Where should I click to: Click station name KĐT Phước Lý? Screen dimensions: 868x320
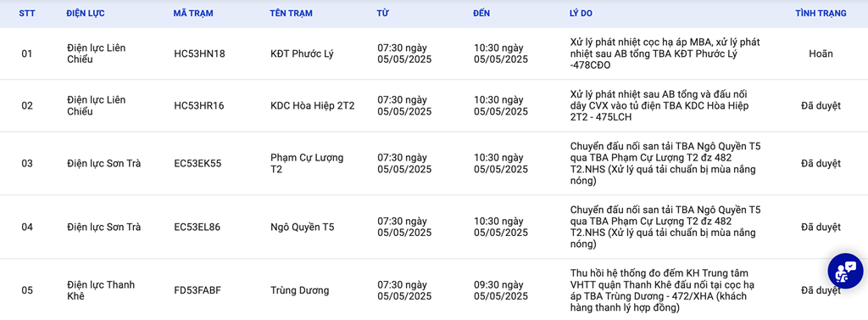pyautogui.click(x=303, y=53)
